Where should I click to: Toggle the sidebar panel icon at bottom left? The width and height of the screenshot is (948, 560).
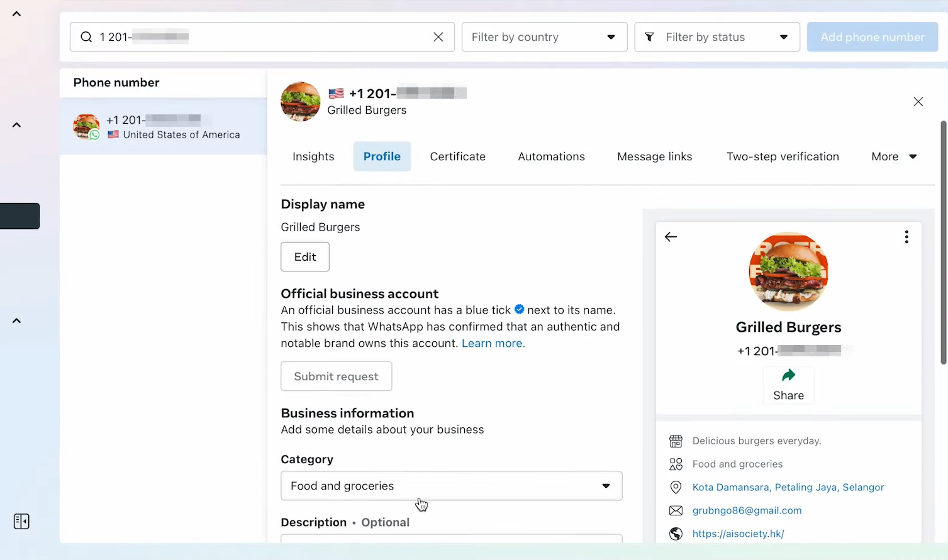pyautogui.click(x=21, y=521)
